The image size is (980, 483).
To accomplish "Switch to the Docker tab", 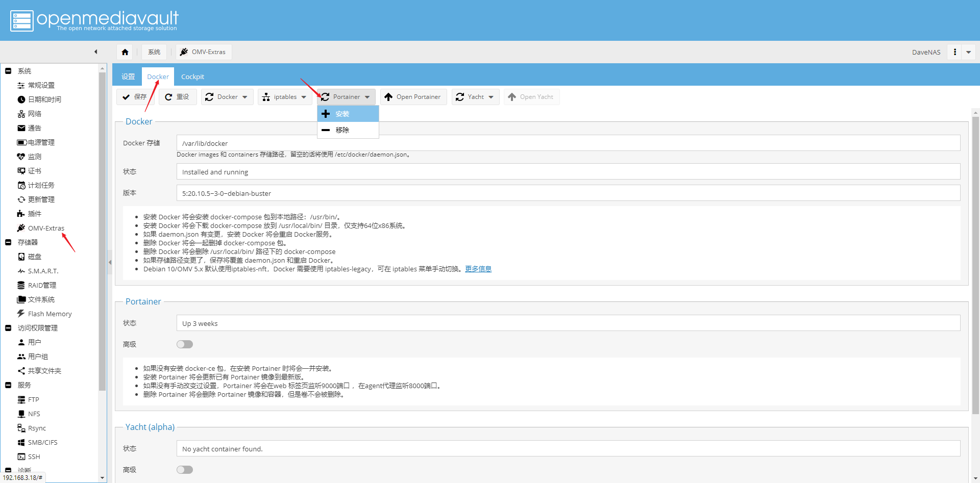I will click(x=158, y=77).
